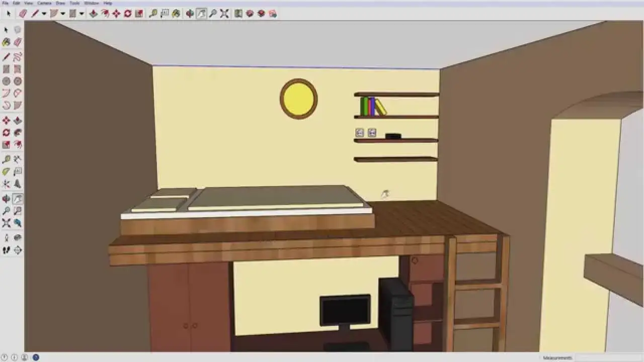Expand the Rectangle shape tool dropdown arrow
The image size is (644, 362).
[81, 14]
